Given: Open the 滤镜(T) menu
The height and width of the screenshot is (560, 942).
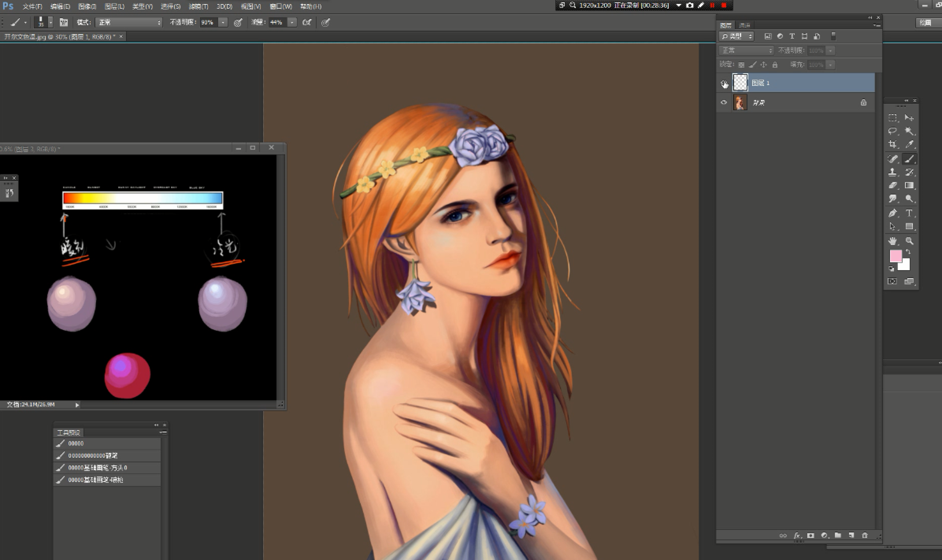Looking at the screenshot, I should pos(198,6).
